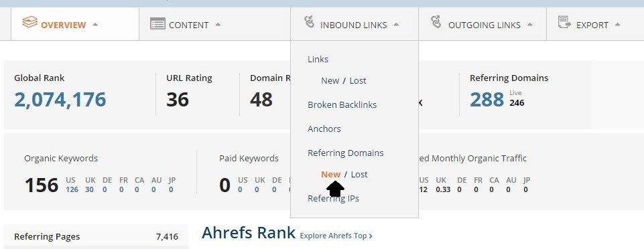Open Explore Ahrefs Top link
Viewport: 644px width, 249px height.
click(336, 236)
